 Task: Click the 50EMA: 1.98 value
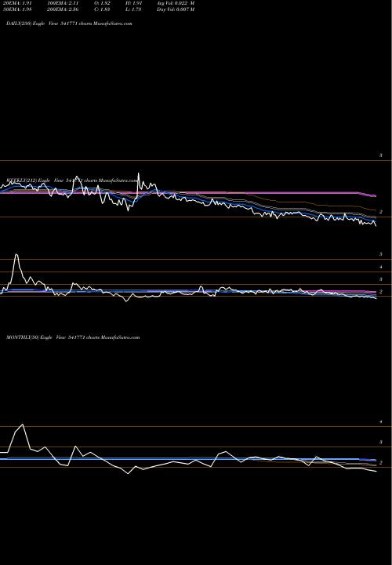17,9
